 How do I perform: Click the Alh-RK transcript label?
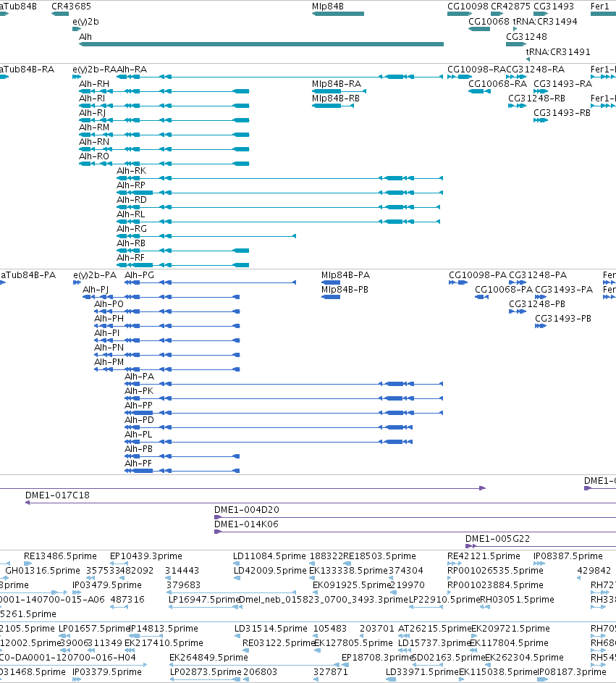[132, 171]
